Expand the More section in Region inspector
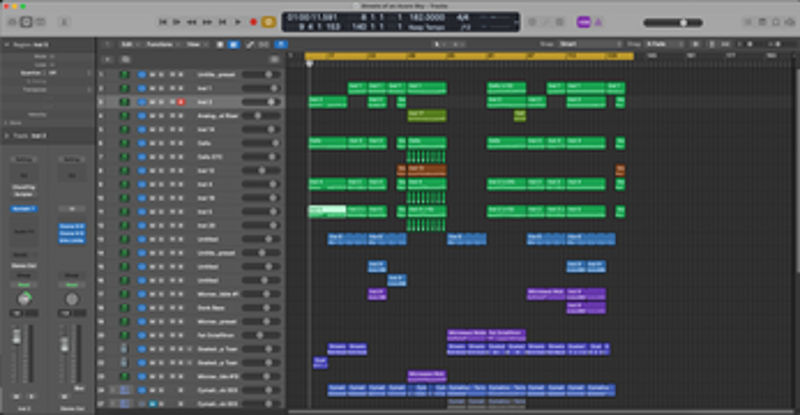 pos(7,123)
